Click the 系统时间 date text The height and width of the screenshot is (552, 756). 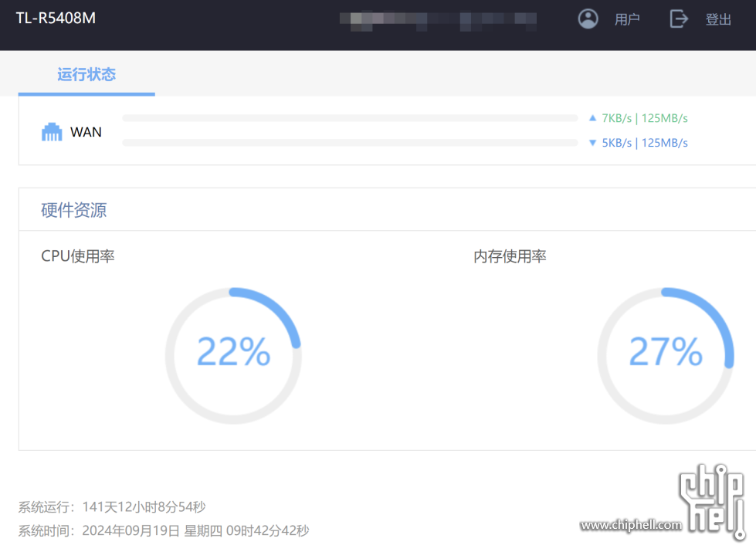coord(164,531)
